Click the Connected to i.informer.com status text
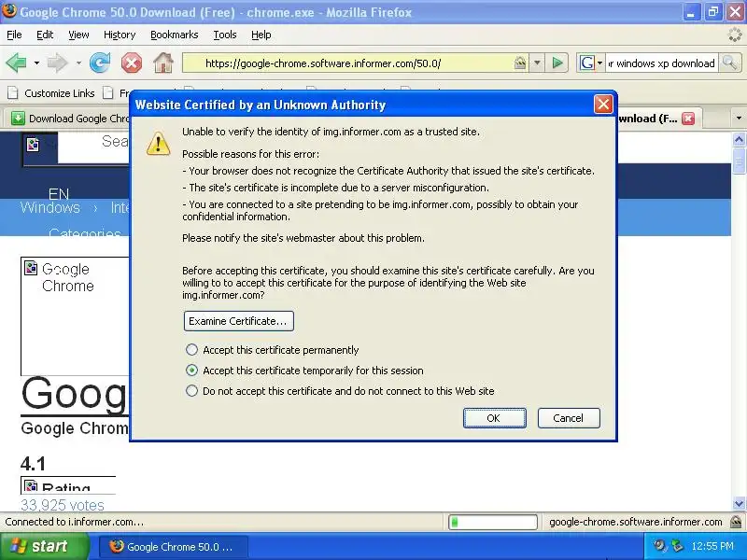Image resolution: width=747 pixels, height=560 pixels. point(75,522)
